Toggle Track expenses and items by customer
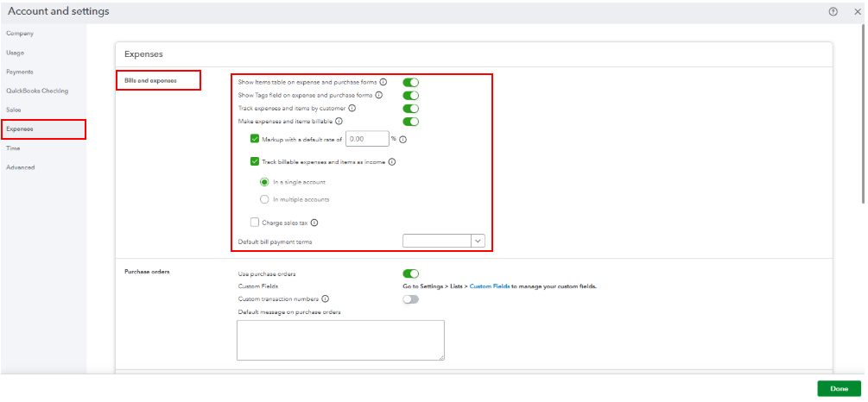Viewport: 868px width, 402px height. [x=411, y=109]
